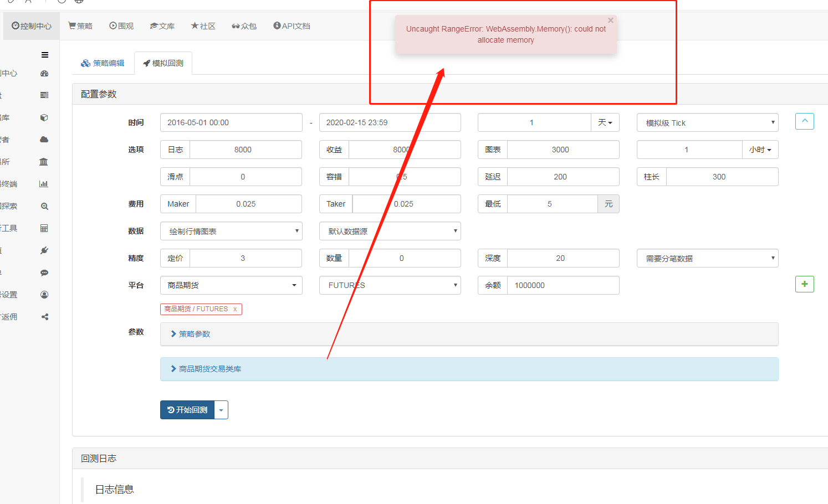Click the Taker fee field

(407, 204)
